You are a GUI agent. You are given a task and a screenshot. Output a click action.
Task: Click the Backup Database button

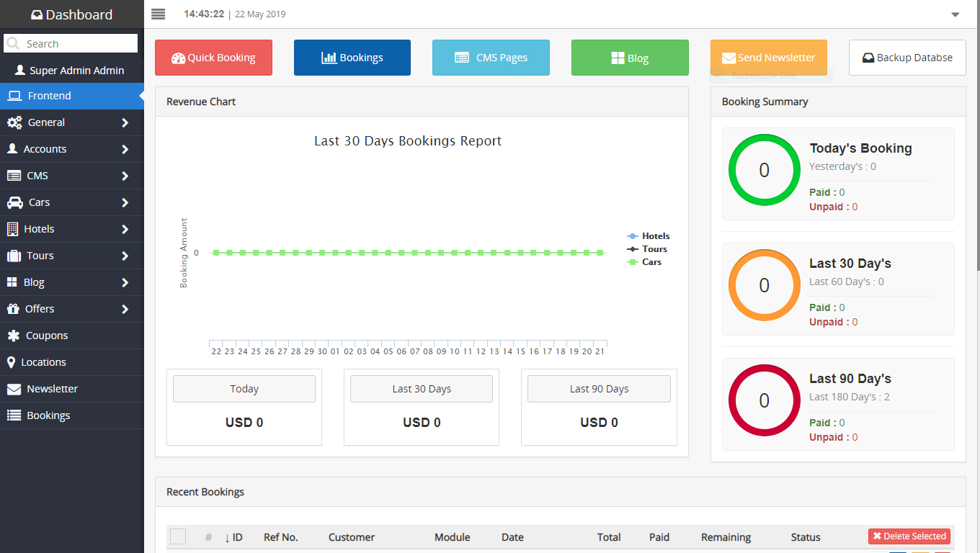pyautogui.click(x=907, y=58)
